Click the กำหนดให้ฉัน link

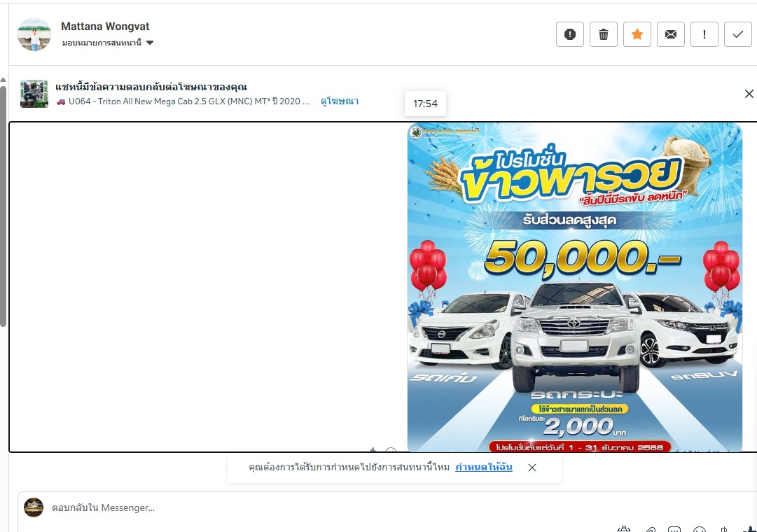click(x=484, y=467)
